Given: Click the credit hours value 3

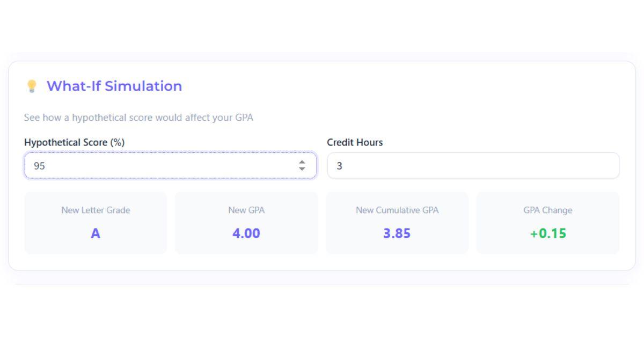Looking at the screenshot, I should point(338,165).
